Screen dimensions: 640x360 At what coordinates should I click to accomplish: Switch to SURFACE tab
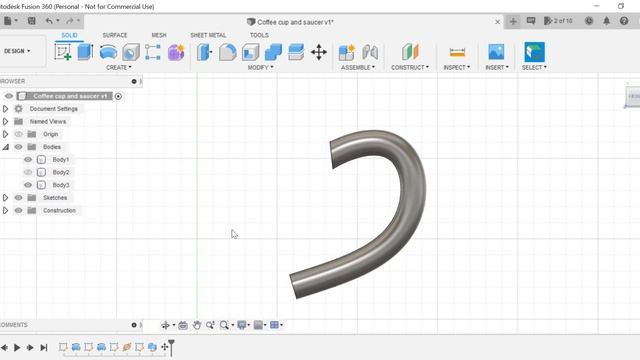[x=115, y=36]
